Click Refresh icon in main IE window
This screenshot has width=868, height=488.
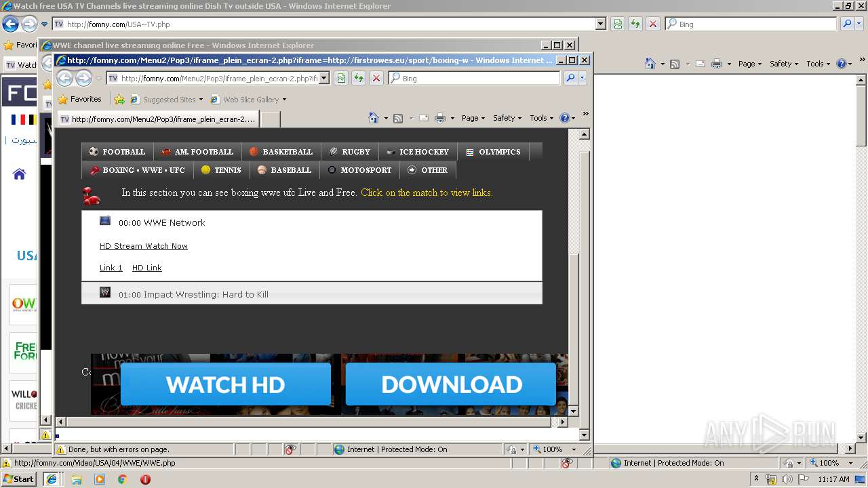click(635, 24)
